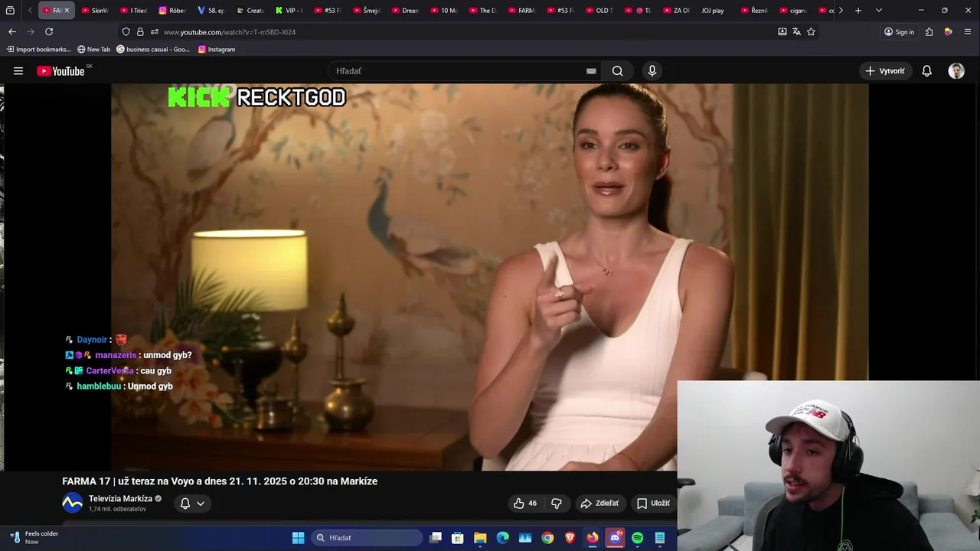View site security lock icon info
This screenshot has height=551, width=980.
click(x=140, y=32)
